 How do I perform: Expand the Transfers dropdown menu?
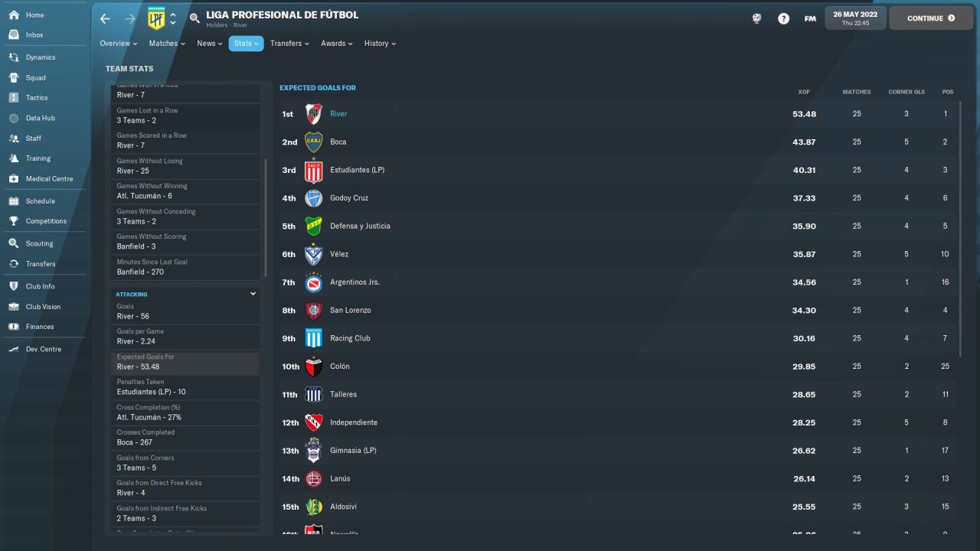(289, 44)
